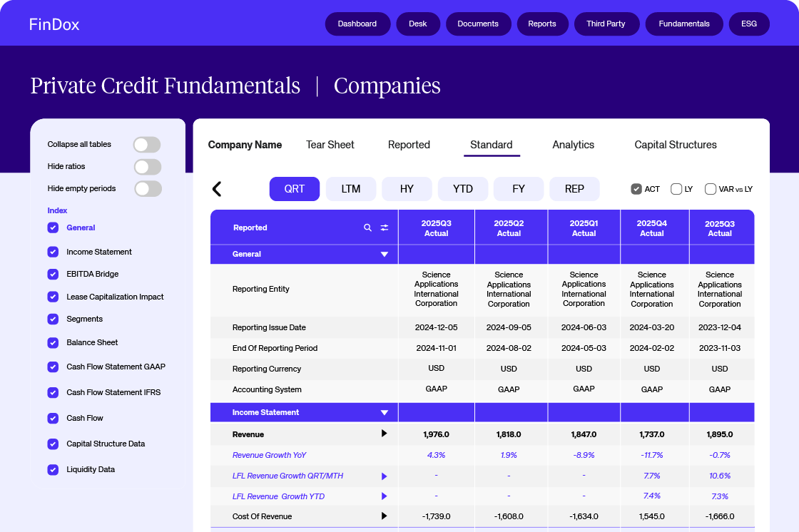Switch to the Analytics tab
The height and width of the screenshot is (532, 799).
(x=573, y=145)
